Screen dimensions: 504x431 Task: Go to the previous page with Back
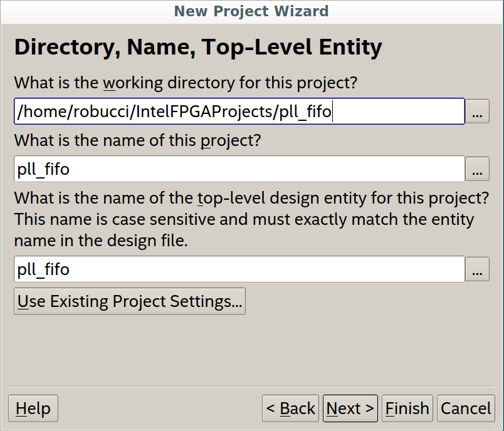pos(290,408)
